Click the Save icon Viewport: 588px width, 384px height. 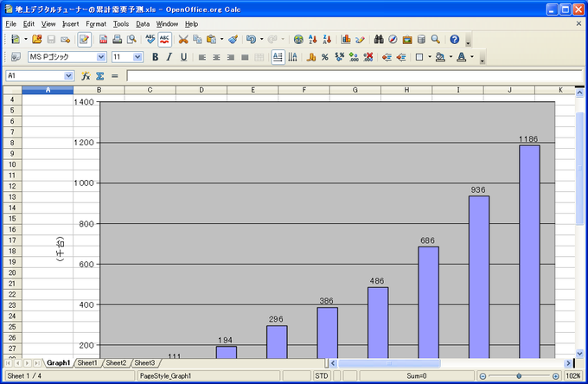pos(51,39)
